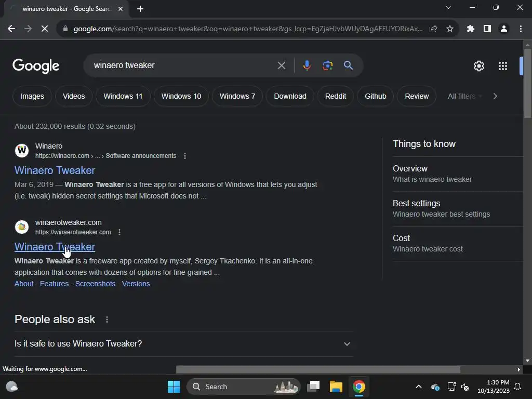Open the winaerotweaker.com Winaero Tweaker link
Viewport: 532px width, 399px height.
click(x=55, y=247)
